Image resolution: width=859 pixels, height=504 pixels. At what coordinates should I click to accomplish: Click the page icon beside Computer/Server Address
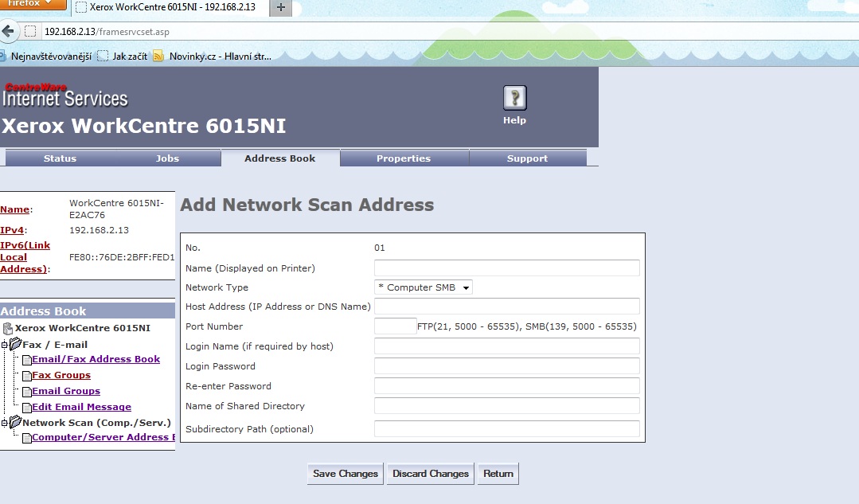click(x=26, y=438)
